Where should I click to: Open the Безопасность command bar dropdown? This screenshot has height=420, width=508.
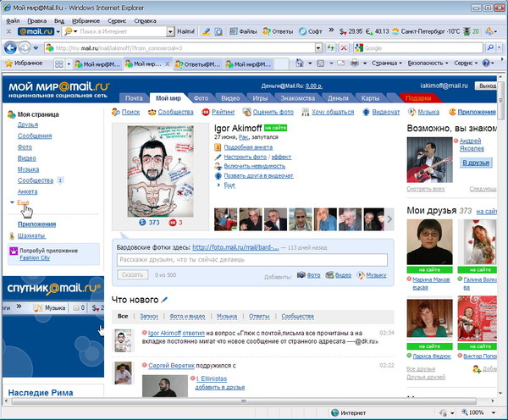428,64
